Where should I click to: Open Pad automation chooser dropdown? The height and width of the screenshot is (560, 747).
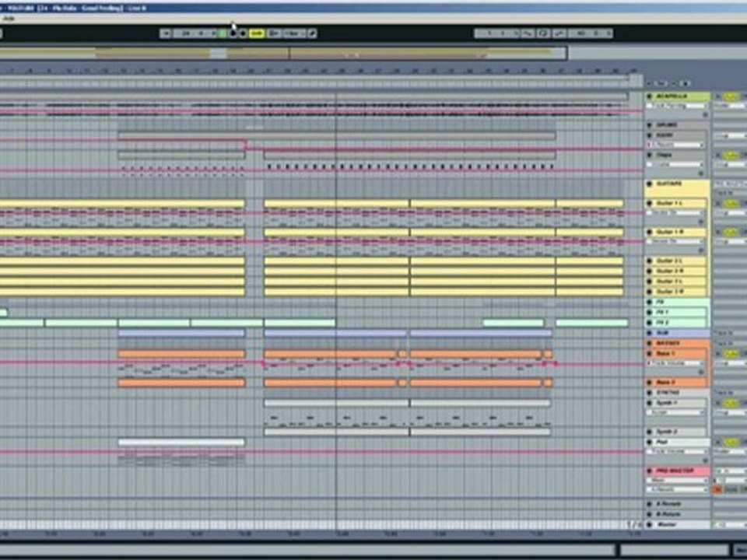pyautogui.click(x=675, y=451)
